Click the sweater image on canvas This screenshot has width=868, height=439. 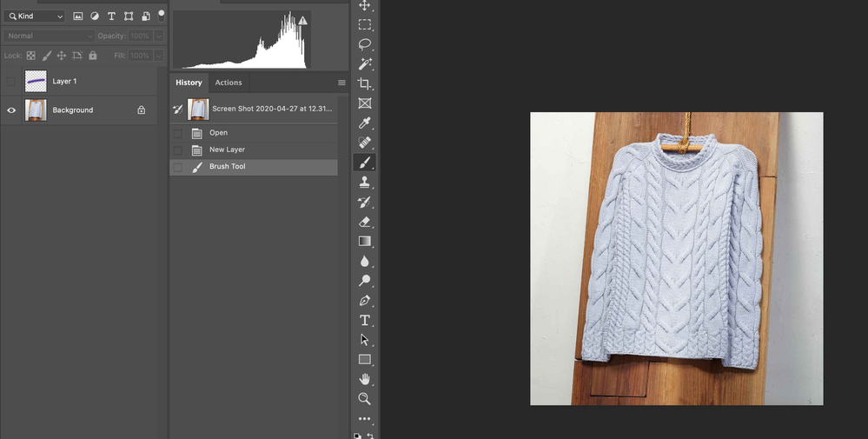677,258
